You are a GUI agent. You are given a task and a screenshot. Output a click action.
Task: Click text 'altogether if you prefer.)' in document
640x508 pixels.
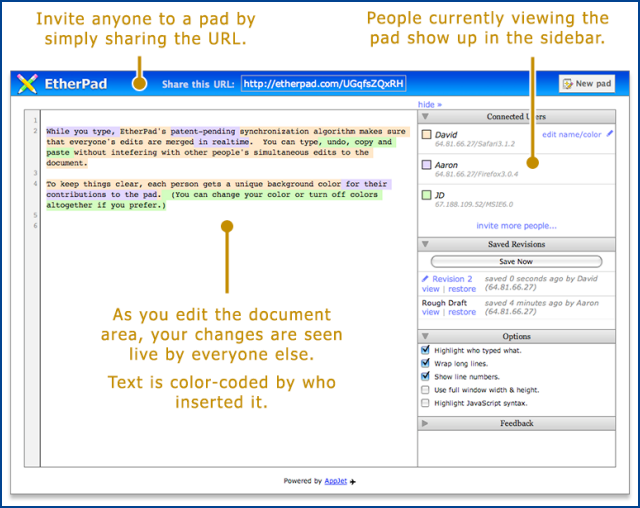(106, 205)
